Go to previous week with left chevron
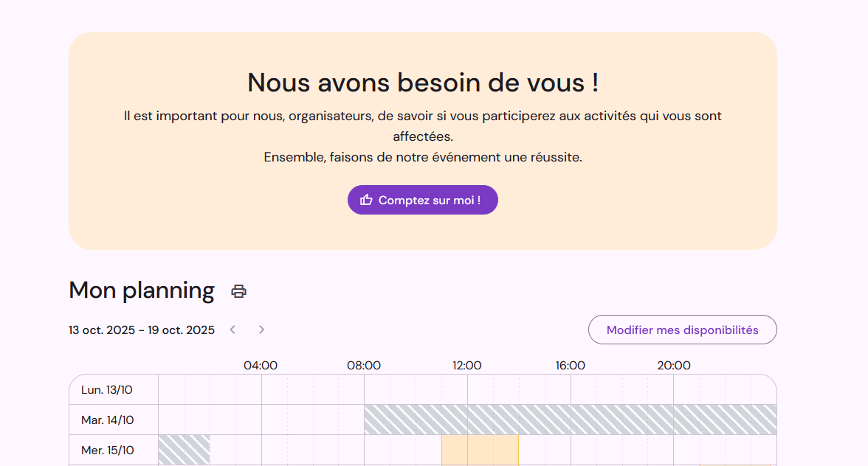868x466 pixels. point(232,330)
